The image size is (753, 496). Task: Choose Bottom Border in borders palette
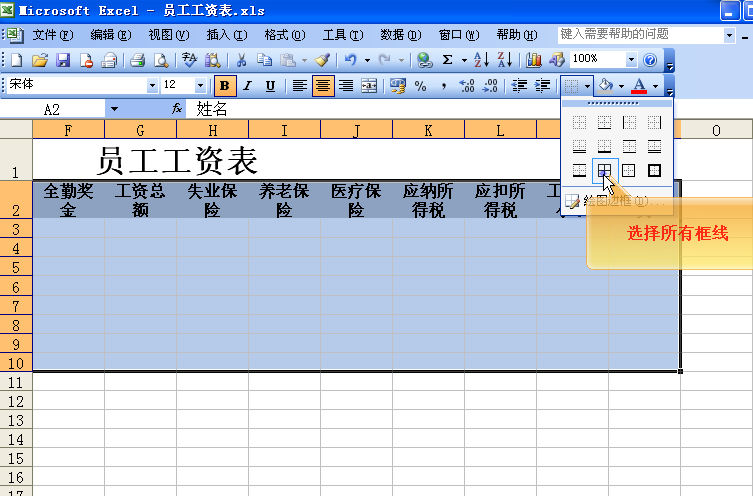pos(605,122)
